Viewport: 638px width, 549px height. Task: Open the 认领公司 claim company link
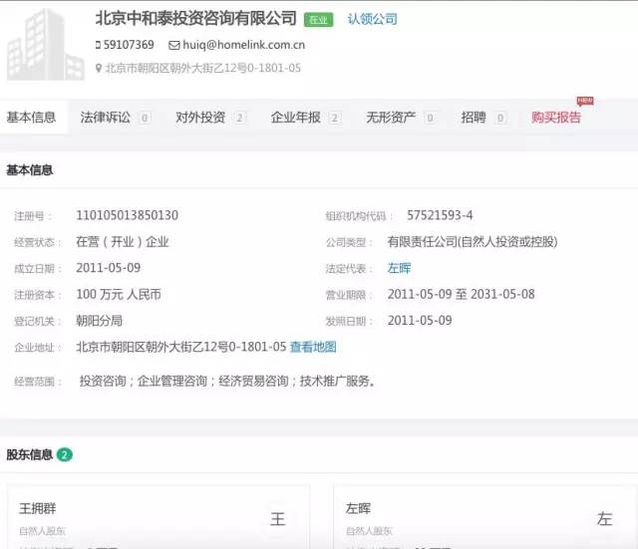pos(372,19)
